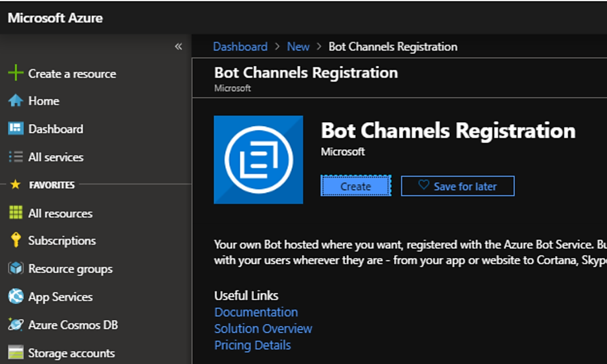Click the heart icon on Save for later

[423, 185]
